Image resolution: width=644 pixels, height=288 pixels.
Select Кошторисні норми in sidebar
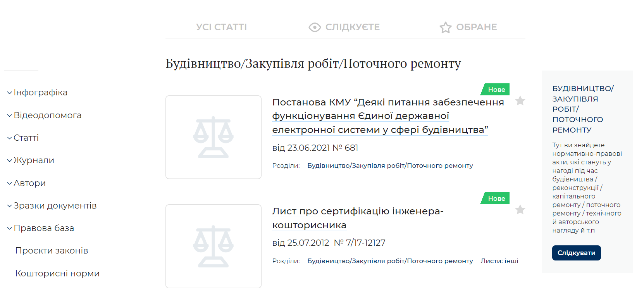(x=57, y=274)
